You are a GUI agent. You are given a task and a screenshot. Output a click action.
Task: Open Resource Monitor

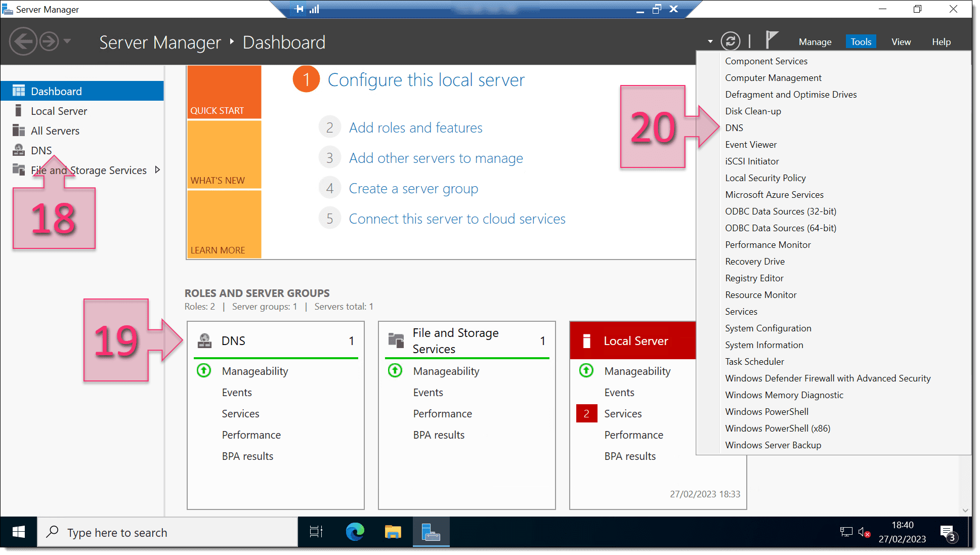click(x=760, y=294)
